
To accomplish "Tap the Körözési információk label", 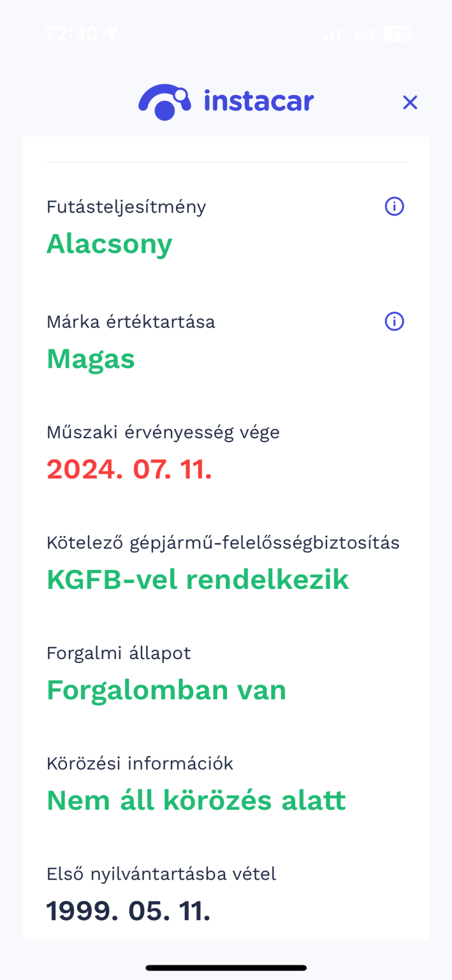I will coord(140,763).
